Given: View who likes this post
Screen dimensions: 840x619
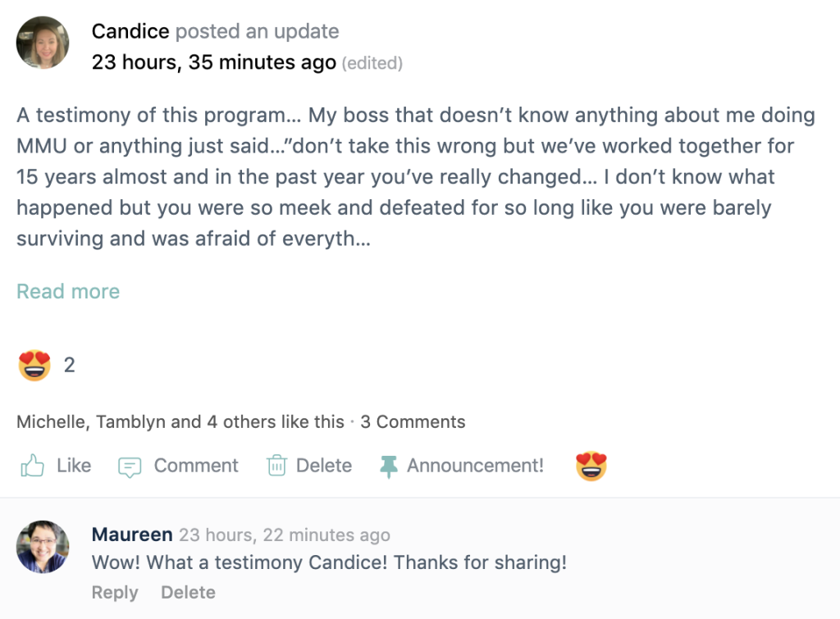Looking at the screenshot, I should [x=180, y=422].
